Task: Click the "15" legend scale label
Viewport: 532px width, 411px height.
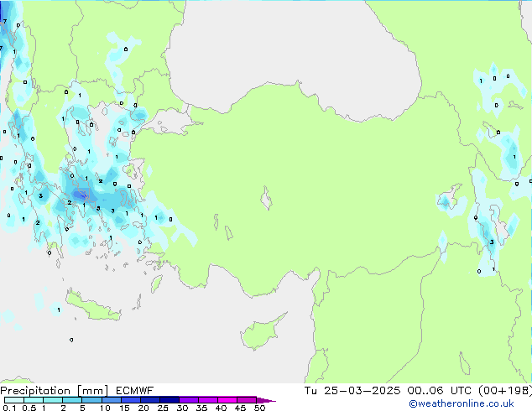Action: click(124, 408)
